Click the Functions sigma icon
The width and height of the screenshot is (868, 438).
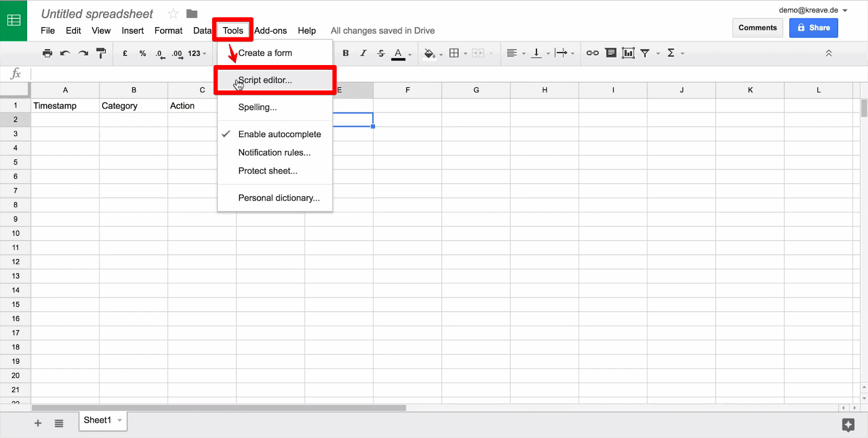(671, 53)
